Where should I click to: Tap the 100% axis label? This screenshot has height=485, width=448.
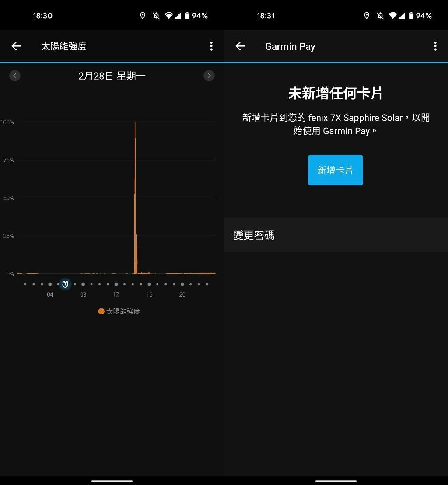point(7,122)
